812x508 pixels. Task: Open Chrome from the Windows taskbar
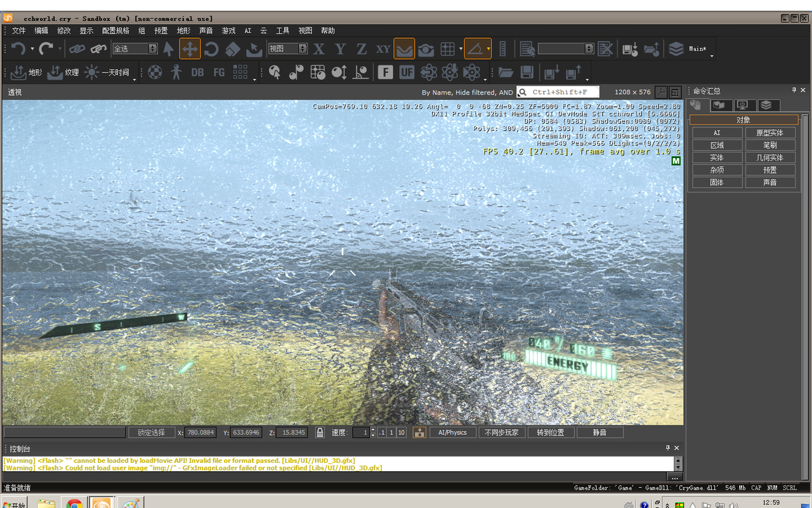tap(74, 504)
